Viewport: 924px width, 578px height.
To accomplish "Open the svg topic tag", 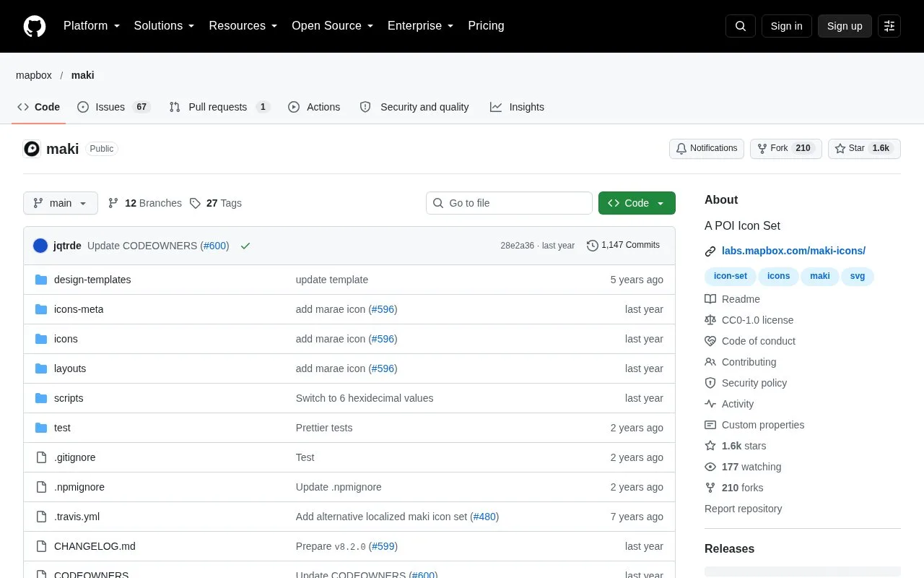I will coord(858,276).
